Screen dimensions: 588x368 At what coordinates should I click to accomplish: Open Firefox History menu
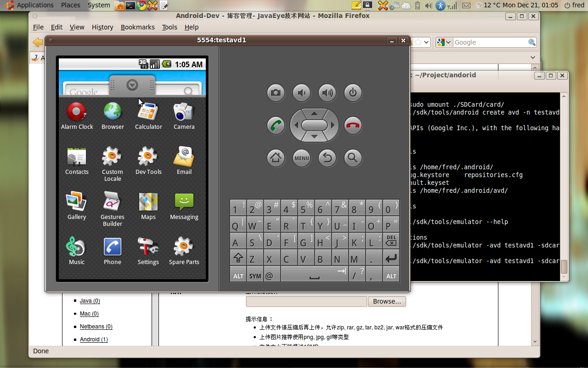coord(102,27)
